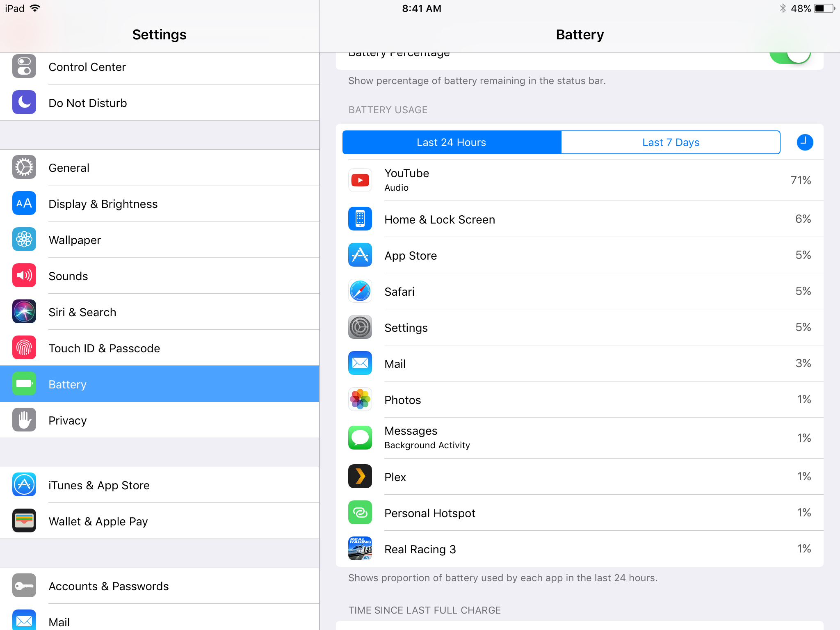Toggle the Battery Percentage switch
840x630 pixels.
point(790,57)
